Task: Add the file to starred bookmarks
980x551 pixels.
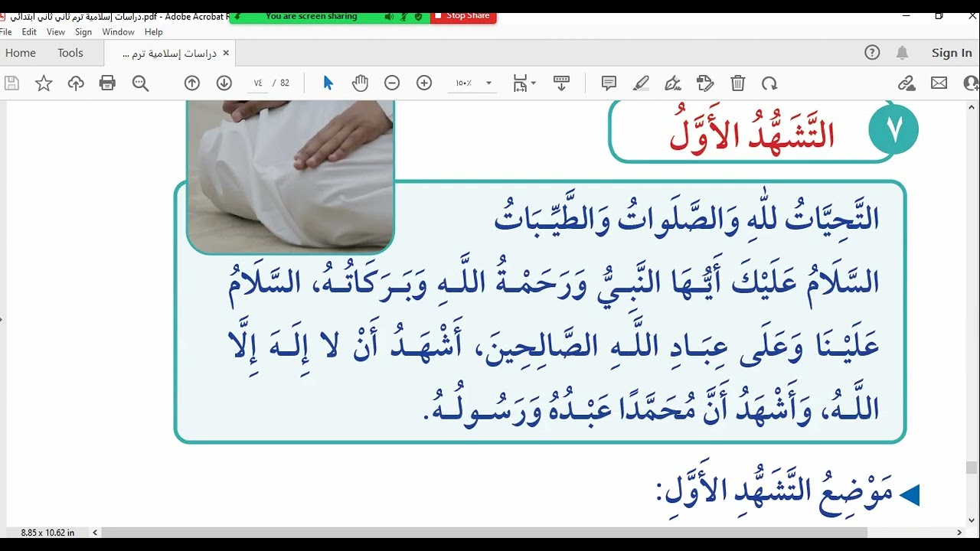Action: 44,83
